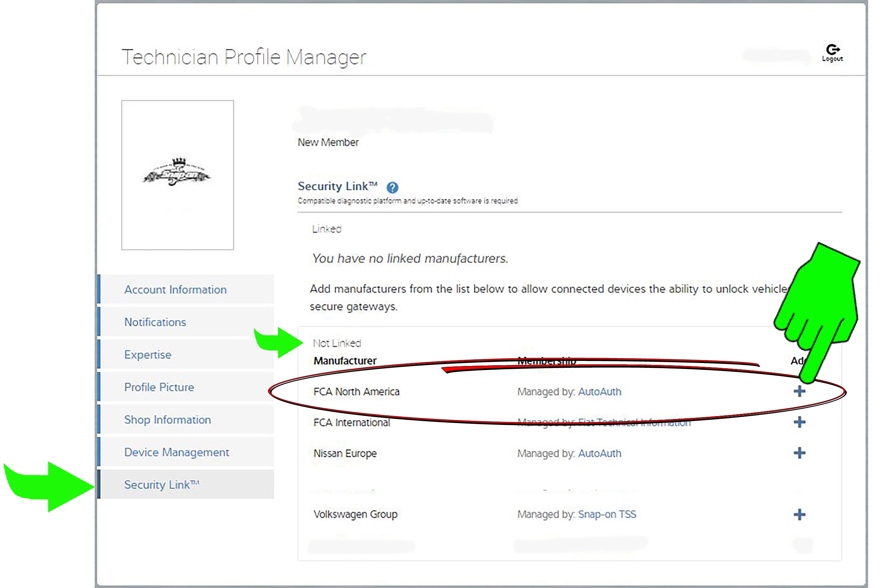Click the Technician Profile Manager title
This screenshot has height=588, width=884.
244,57
